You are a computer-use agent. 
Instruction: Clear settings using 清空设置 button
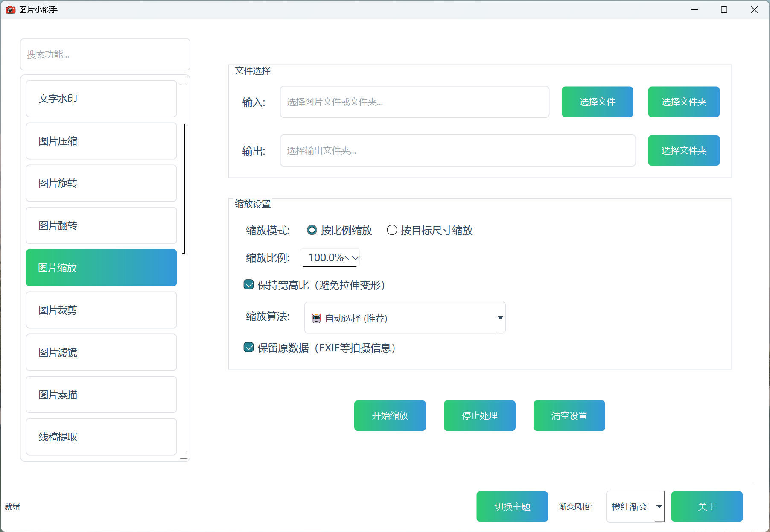click(x=569, y=415)
